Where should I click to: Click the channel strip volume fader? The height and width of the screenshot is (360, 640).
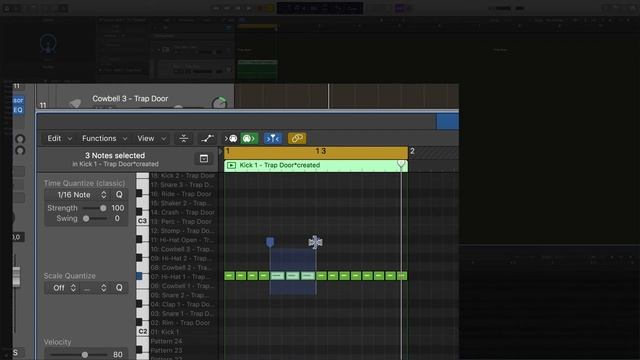point(16,276)
